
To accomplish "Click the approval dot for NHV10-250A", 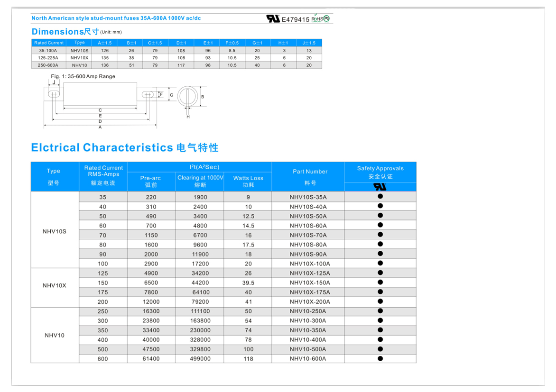I will click(380, 311).
